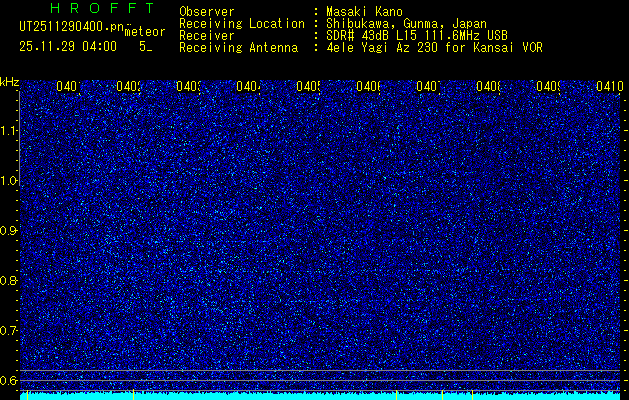
Task: Click the yellow meteor tick below 0407 label
Action: tap(442, 395)
